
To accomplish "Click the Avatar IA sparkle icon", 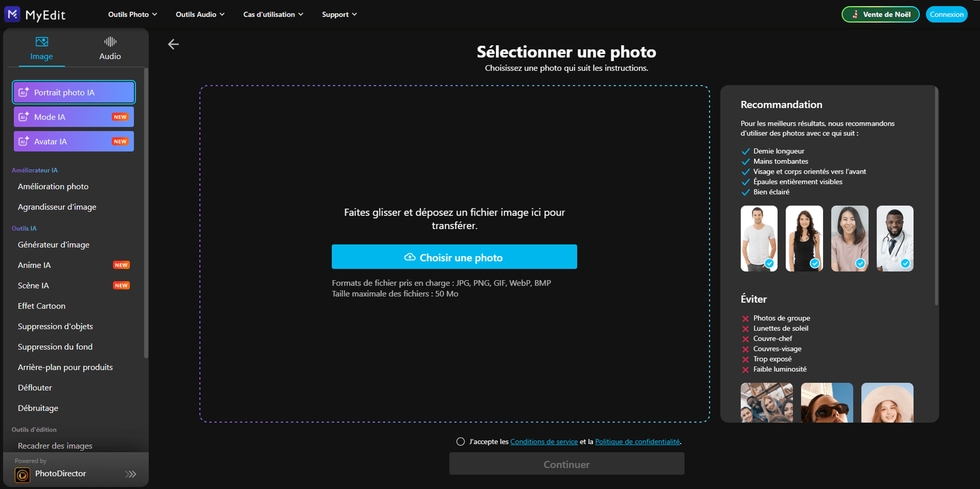I will coord(24,141).
